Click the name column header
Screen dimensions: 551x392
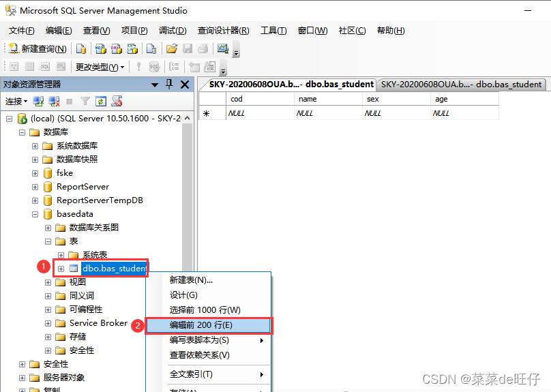pos(328,99)
